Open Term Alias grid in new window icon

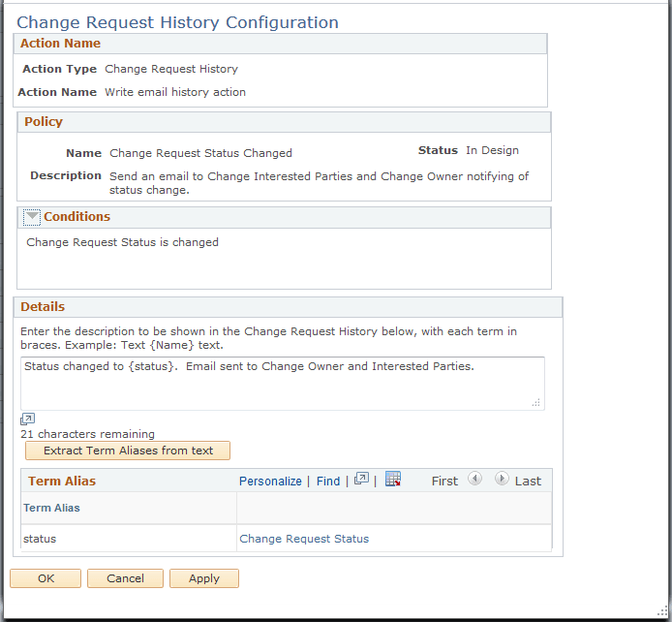pos(361,480)
